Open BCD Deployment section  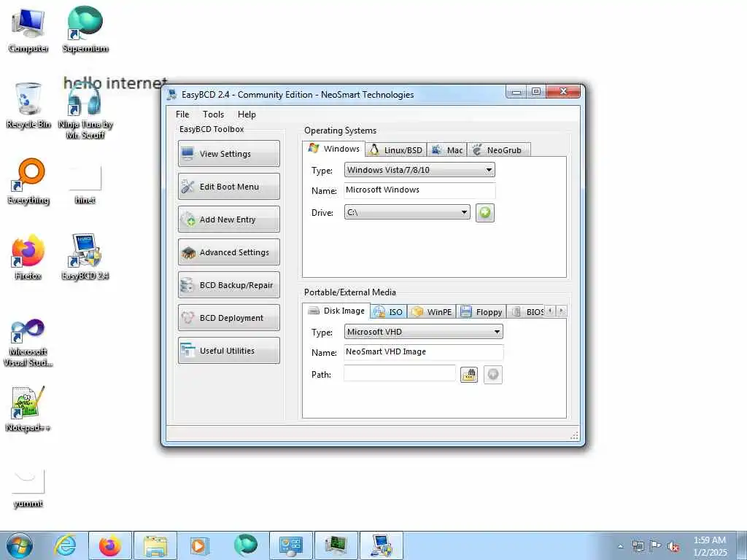coord(228,318)
